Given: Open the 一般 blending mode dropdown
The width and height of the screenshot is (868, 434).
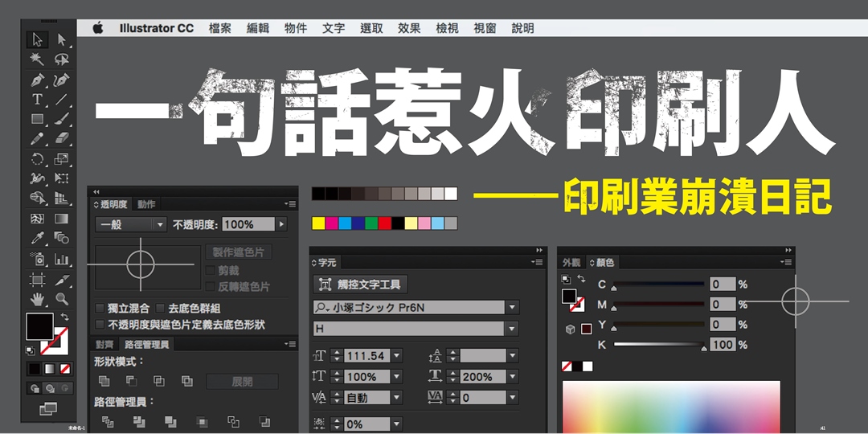Looking at the screenshot, I should (x=160, y=225).
